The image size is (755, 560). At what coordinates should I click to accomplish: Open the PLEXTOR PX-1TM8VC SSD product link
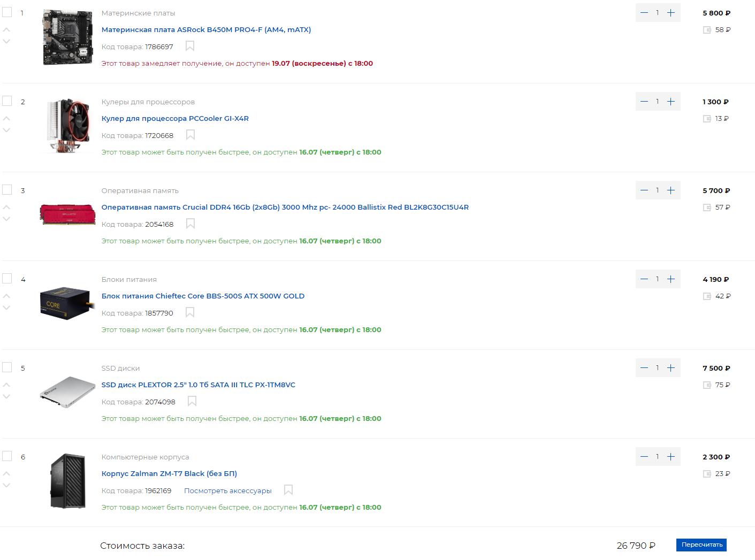click(x=199, y=385)
